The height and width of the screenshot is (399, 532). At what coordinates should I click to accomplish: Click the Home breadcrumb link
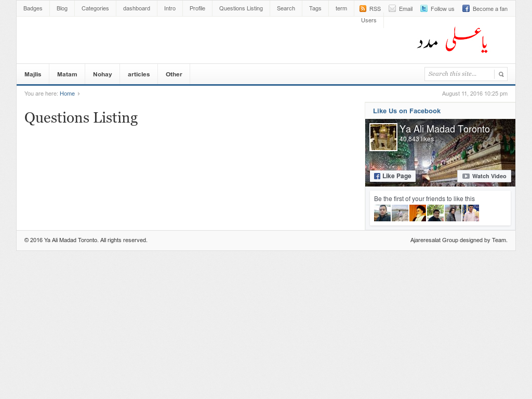67,94
